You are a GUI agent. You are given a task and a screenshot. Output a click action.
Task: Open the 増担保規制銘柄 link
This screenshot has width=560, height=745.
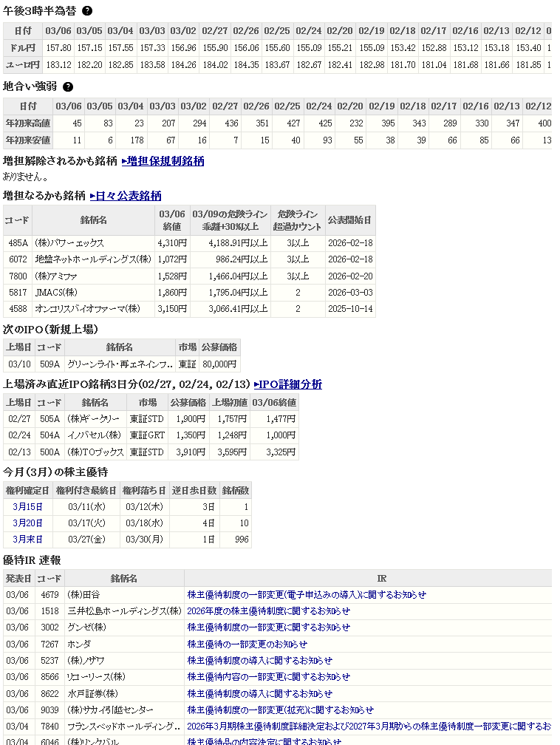[x=163, y=161]
